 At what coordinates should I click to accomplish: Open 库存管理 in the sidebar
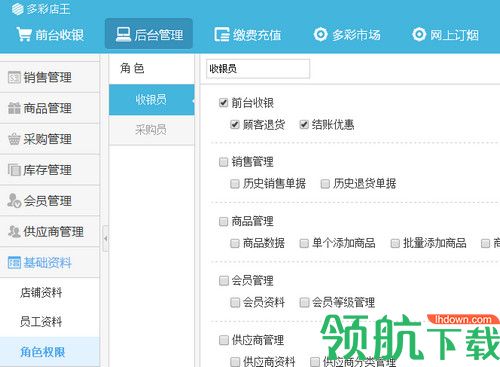pyautogui.click(x=50, y=170)
